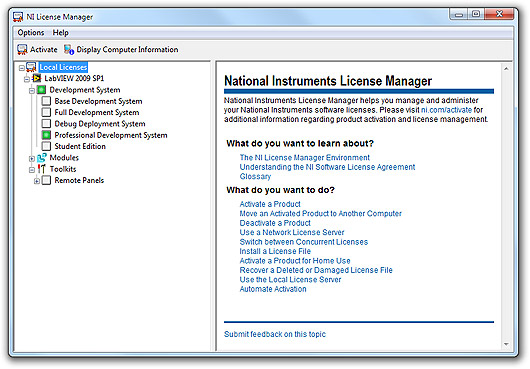
Task: Open Recover a Deleted or Damaged License File
Action: [316, 270]
